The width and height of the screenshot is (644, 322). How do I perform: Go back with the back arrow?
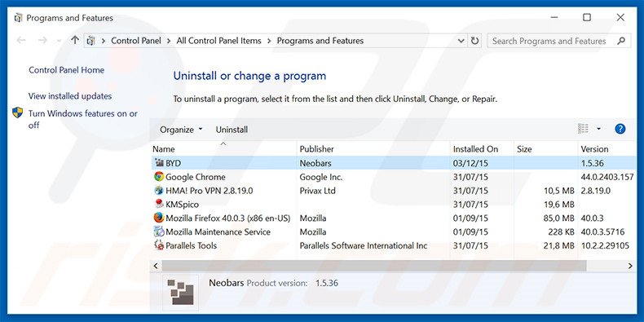21,40
